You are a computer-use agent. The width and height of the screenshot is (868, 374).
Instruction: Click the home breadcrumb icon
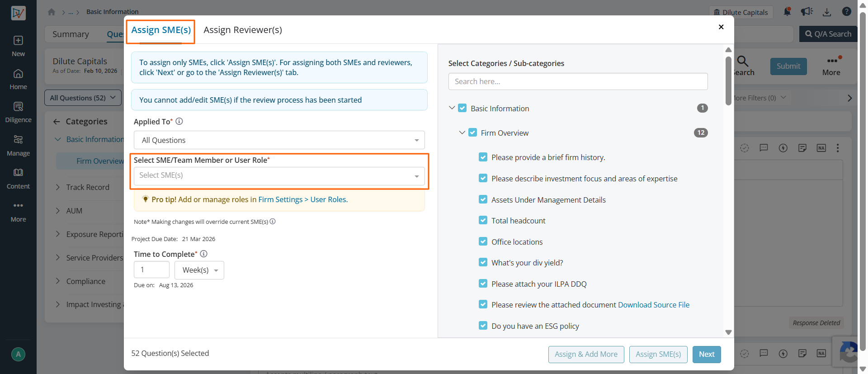coord(52,12)
